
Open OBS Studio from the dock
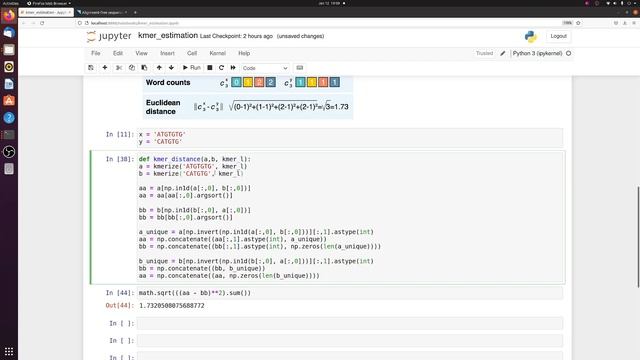[9, 152]
